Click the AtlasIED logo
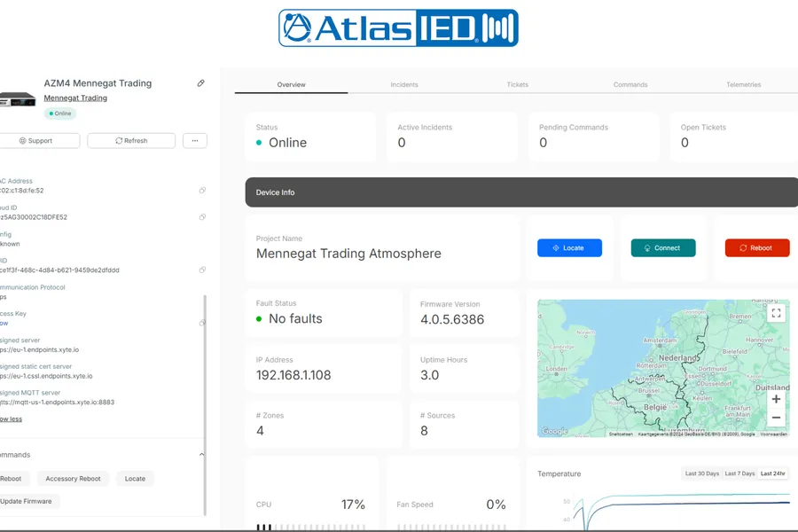The height and width of the screenshot is (532, 798). point(398,28)
